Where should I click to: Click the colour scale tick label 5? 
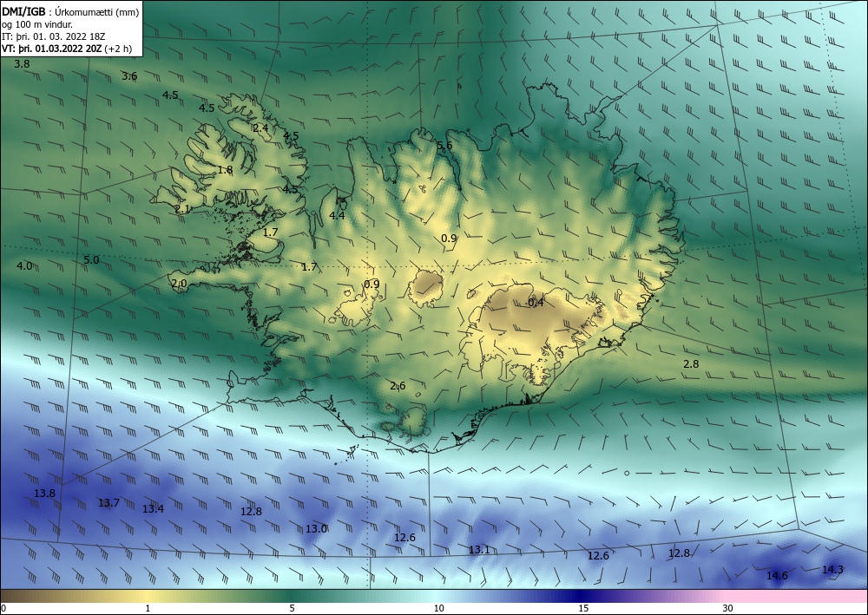coord(292,608)
